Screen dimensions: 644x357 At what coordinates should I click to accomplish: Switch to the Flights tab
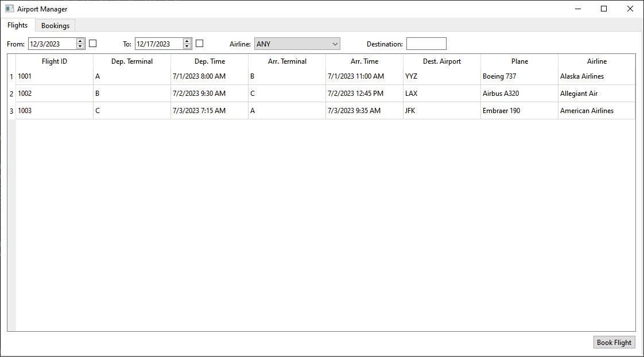tap(18, 25)
